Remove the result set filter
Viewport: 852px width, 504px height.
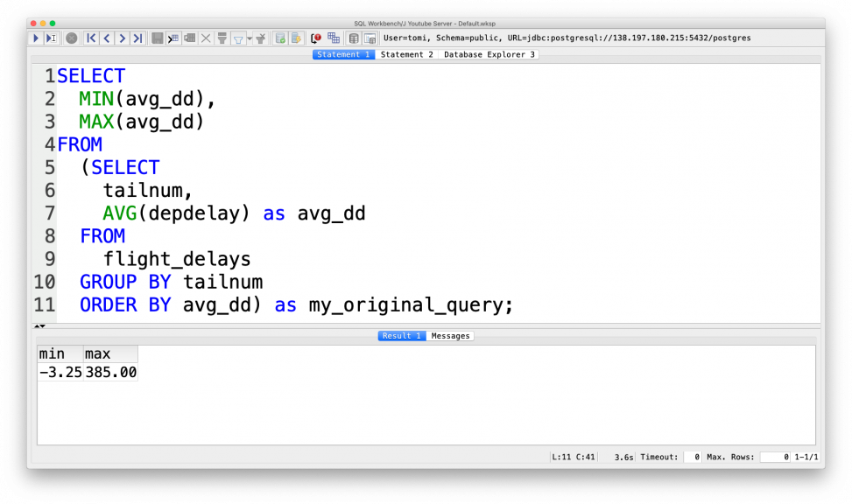(x=261, y=38)
